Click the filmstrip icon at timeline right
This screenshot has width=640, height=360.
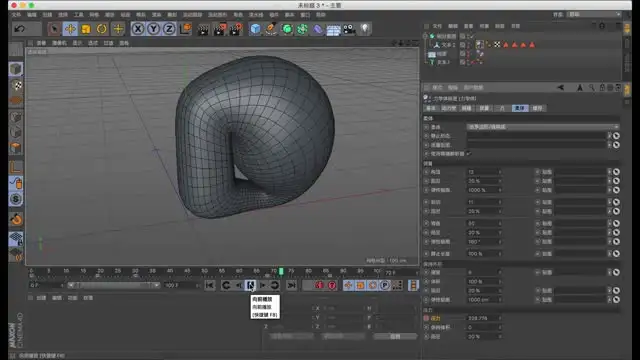(413, 285)
